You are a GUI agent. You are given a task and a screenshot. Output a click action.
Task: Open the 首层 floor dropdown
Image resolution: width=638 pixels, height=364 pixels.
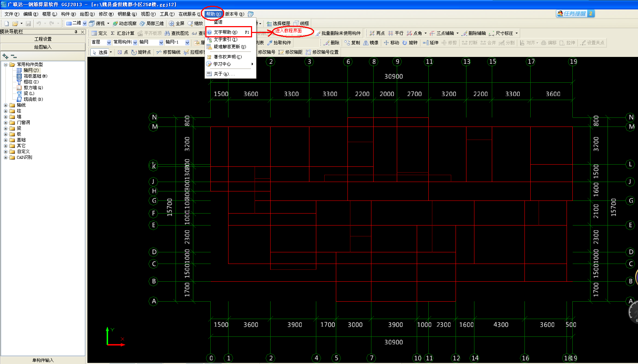pyautogui.click(x=109, y=42)
